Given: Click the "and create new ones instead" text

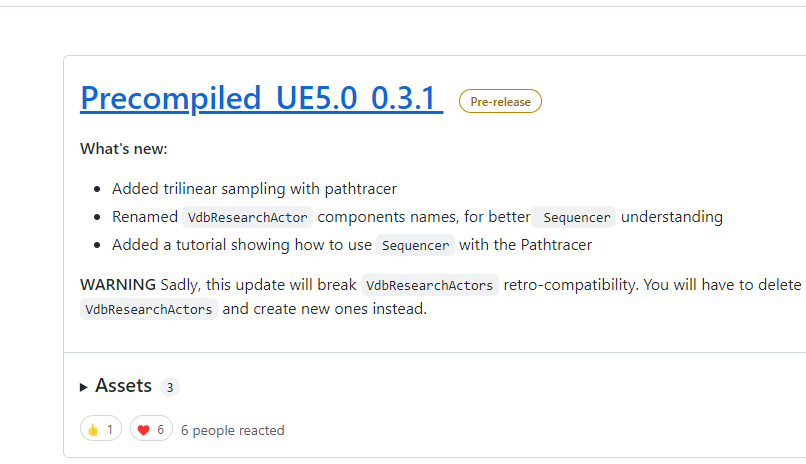Looking at the screenshot, I should point(324,309).
